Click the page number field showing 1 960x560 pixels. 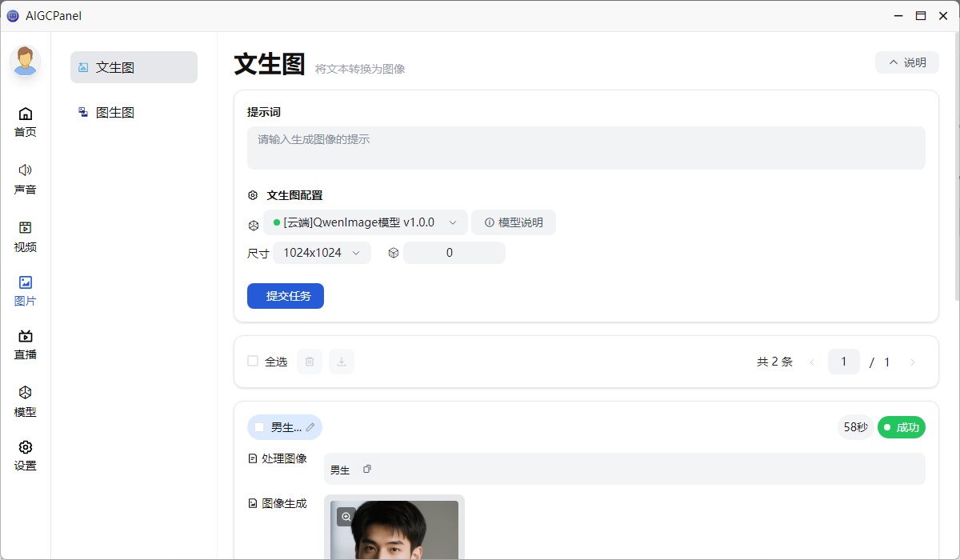coord(844,362)
